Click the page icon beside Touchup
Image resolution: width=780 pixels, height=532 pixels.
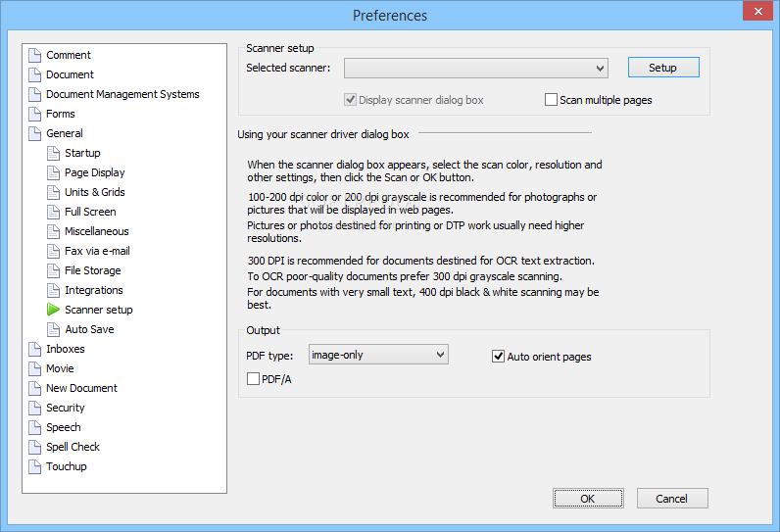[35, 466]
